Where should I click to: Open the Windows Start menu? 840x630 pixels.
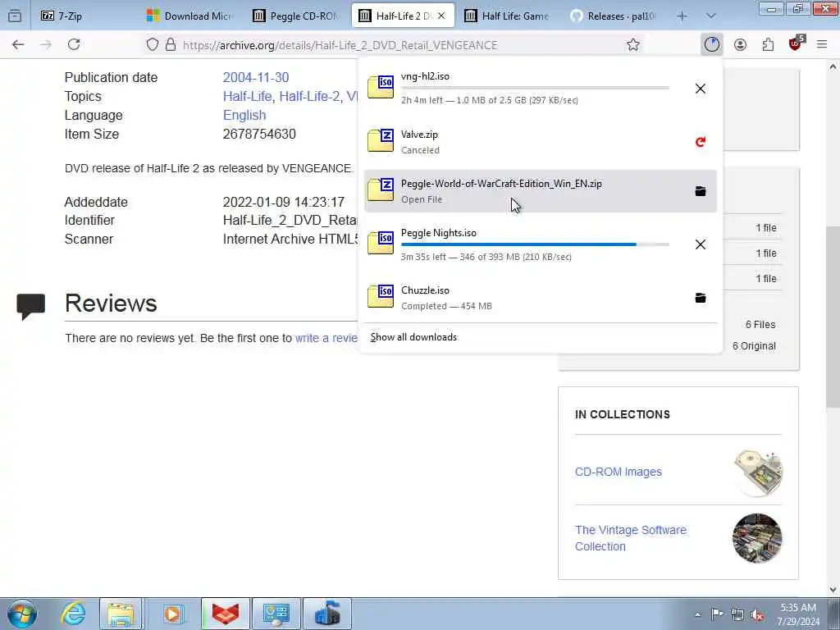(22, 614)
